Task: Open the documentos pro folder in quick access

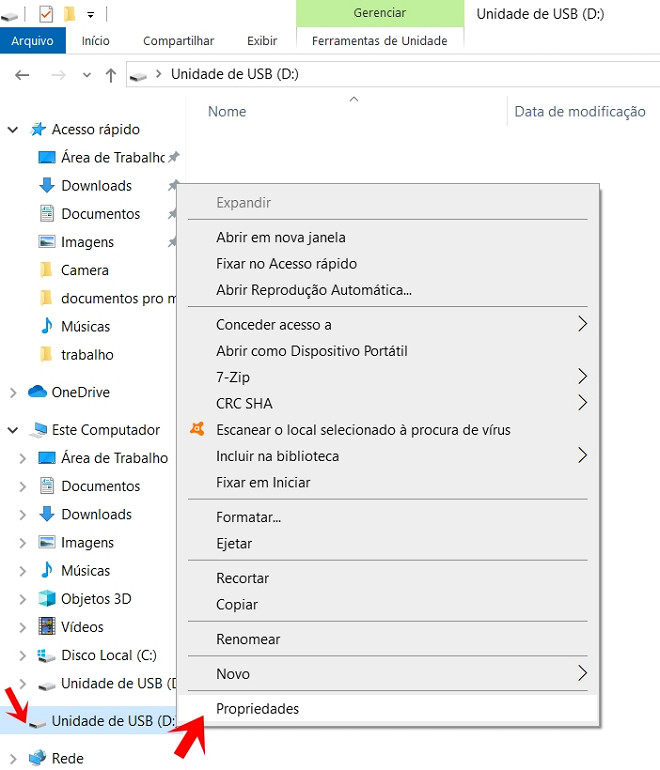Action: tap(118, 298)
